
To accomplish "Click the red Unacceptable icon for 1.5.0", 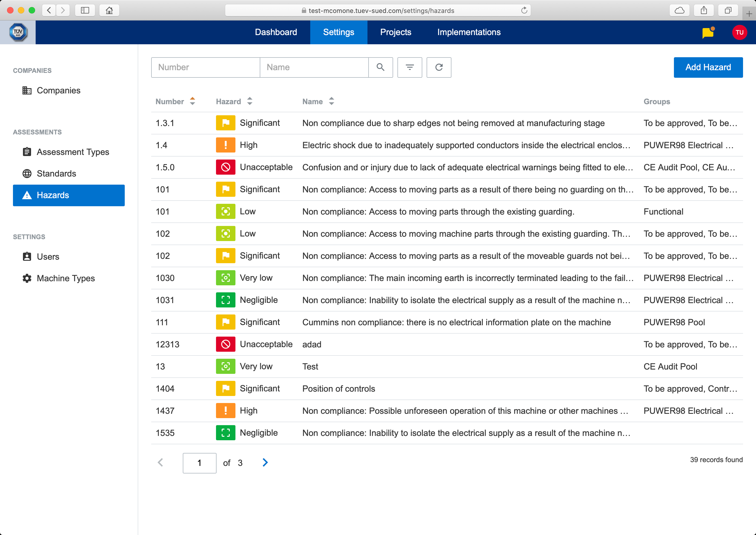I will [x=225, y=167].
